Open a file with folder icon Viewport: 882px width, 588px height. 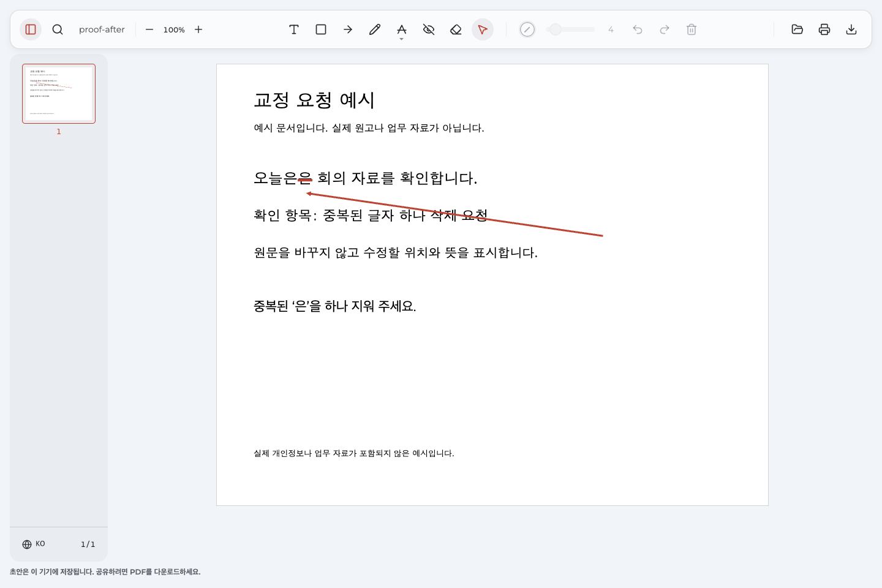click(x=797, y=29)
